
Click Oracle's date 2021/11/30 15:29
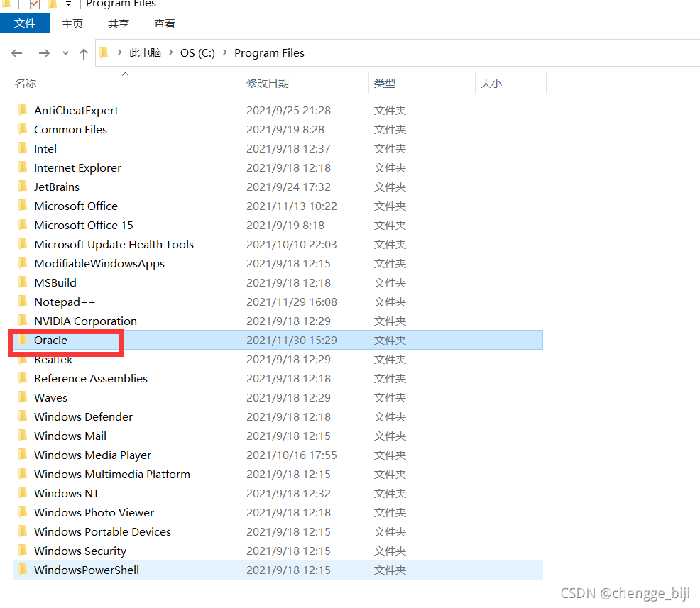[x=292, y=341]
